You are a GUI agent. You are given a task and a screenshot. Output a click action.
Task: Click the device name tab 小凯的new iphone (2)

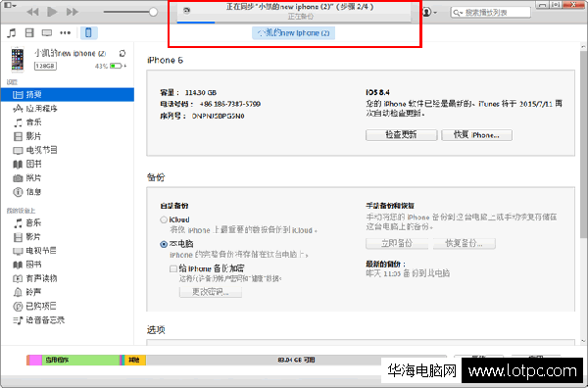[294, 33]
